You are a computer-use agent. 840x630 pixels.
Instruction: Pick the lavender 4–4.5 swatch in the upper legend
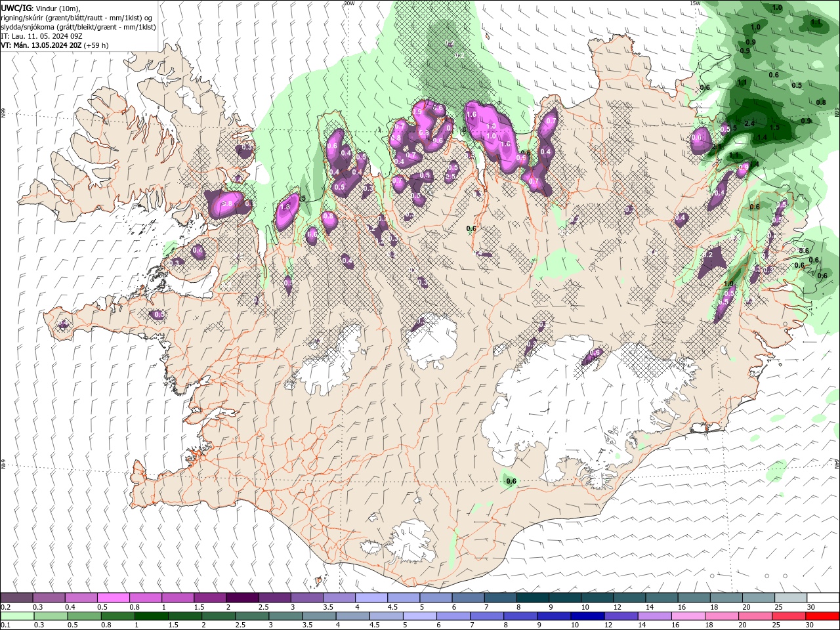(x=371, y=598)
